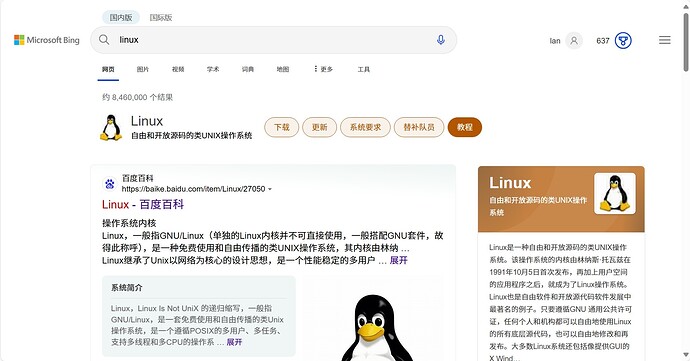Viewport: 690px width, 361px height.
Task: Click the baike.baidu.com URL text
Action: 193,189
